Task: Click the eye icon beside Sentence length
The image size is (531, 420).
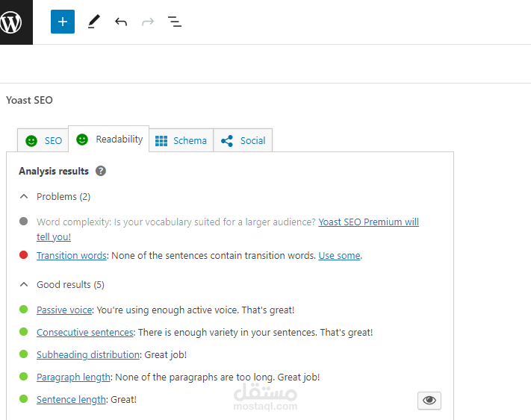Action: [429, 401]
